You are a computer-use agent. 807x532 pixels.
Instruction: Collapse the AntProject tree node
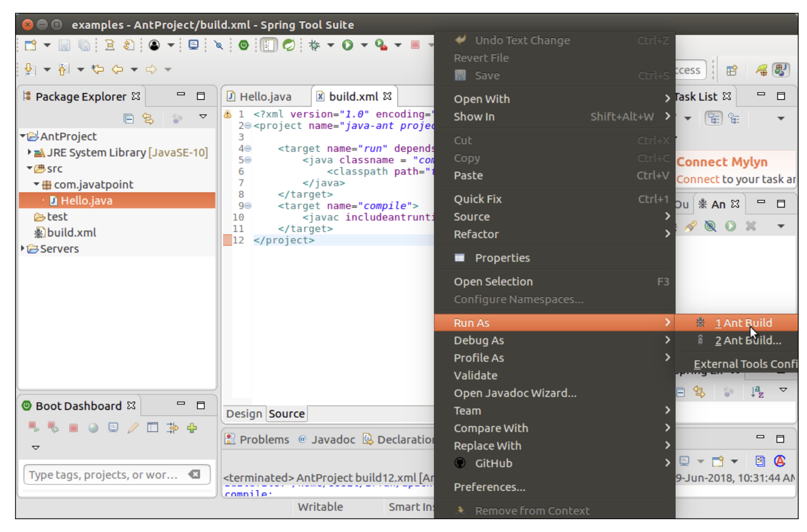point(23,136)
